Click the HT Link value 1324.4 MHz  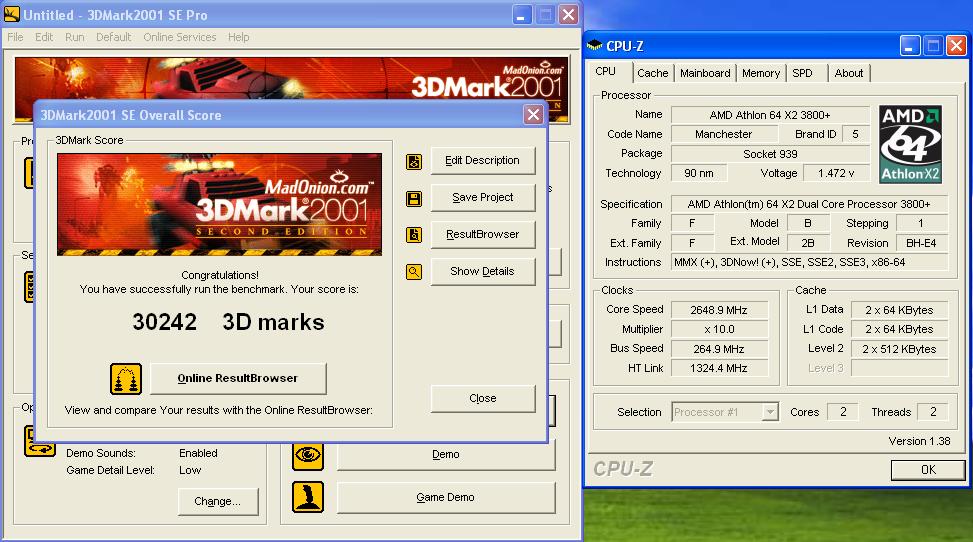719,368
